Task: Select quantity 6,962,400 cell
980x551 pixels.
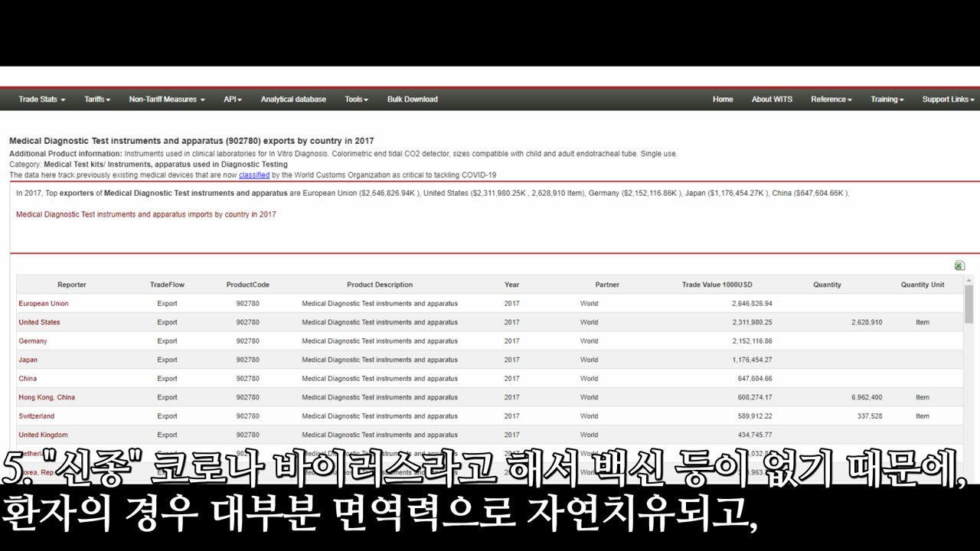Action: [x=867, y=397]
